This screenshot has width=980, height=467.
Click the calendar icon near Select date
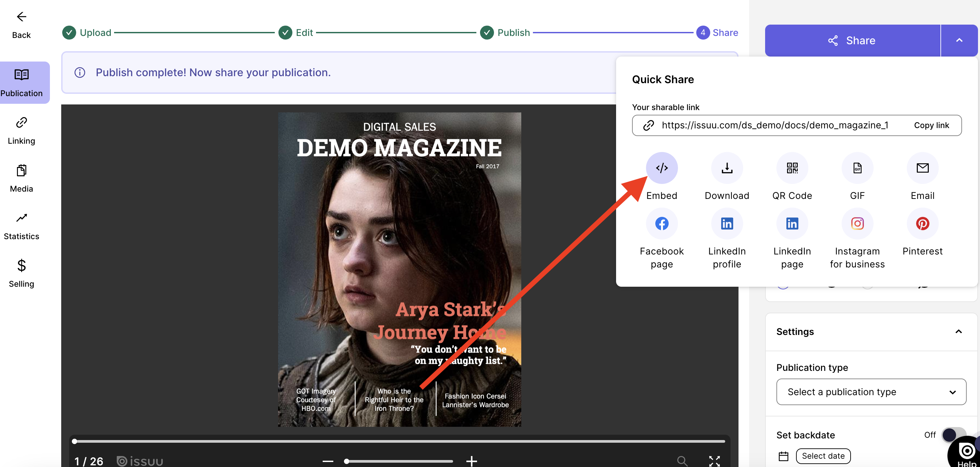783,456
